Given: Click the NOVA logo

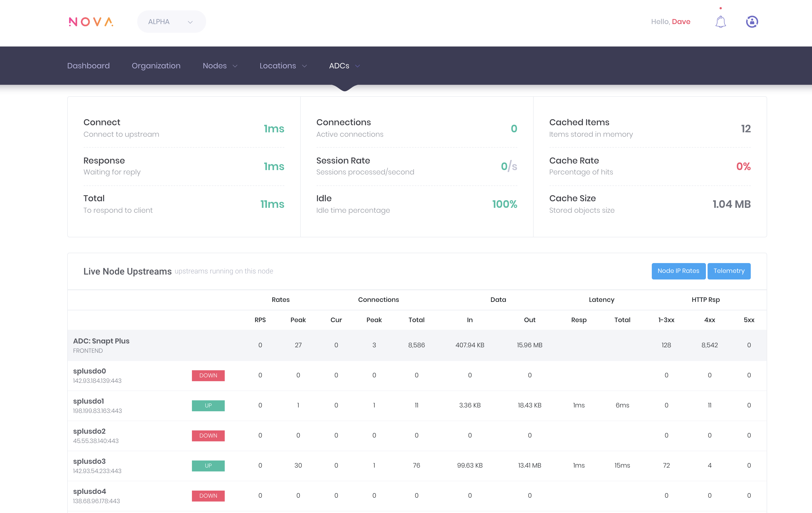Looking at the screenshot, I should tap(91, 22).
